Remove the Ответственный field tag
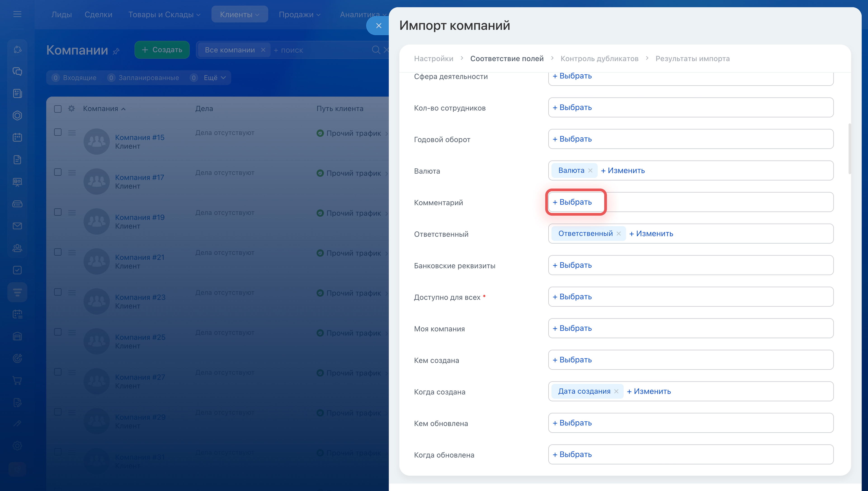This screenshot has height=491, width=868. tap(618, 234)
